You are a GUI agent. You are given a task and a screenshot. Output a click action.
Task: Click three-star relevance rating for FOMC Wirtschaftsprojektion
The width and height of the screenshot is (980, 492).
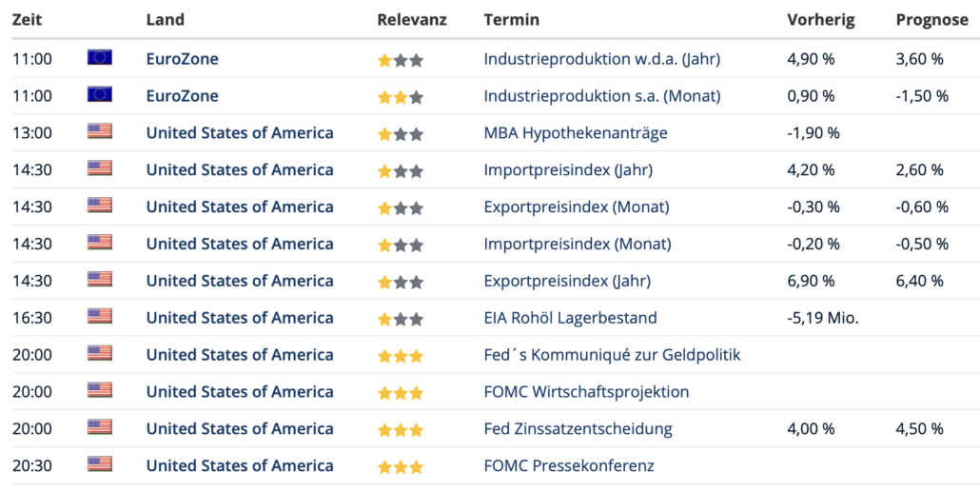pyautogui.click(x=401, y=393)
